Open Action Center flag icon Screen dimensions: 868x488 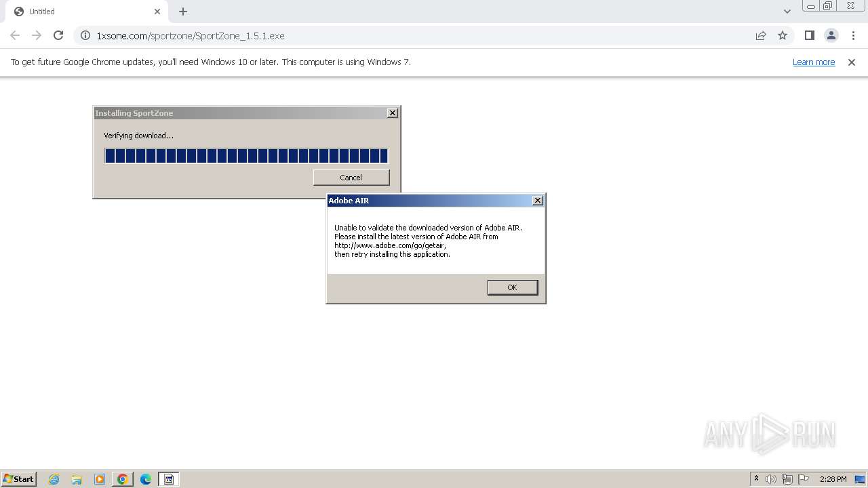[804, 479]
